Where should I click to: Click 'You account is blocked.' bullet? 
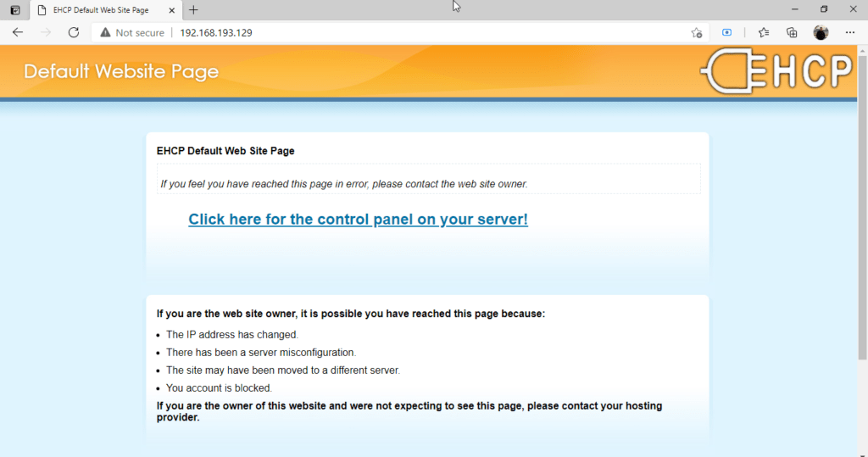pos(220,387)
